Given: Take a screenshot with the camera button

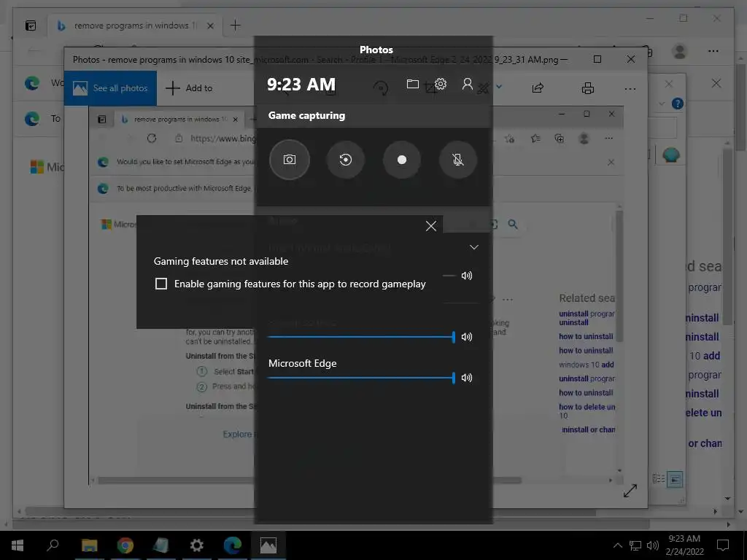Looking at the screenshot, I should (x=289, y=160).
